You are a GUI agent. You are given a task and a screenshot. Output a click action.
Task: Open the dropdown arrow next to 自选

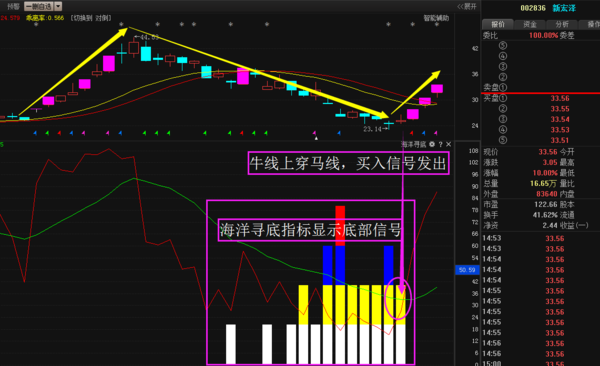pyautogui.click(x=58, y=7)
